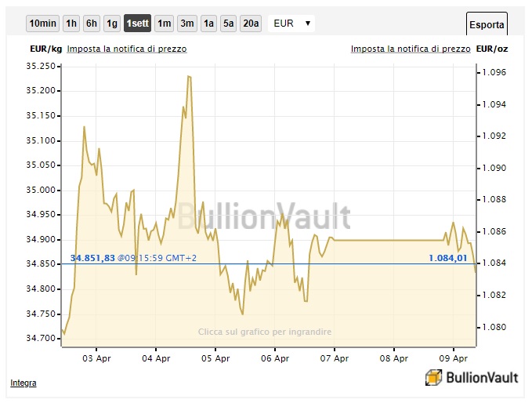Select the 5a five-year range
The width and height of the screenshot is (532, 403).
click(x=228, y=24)
